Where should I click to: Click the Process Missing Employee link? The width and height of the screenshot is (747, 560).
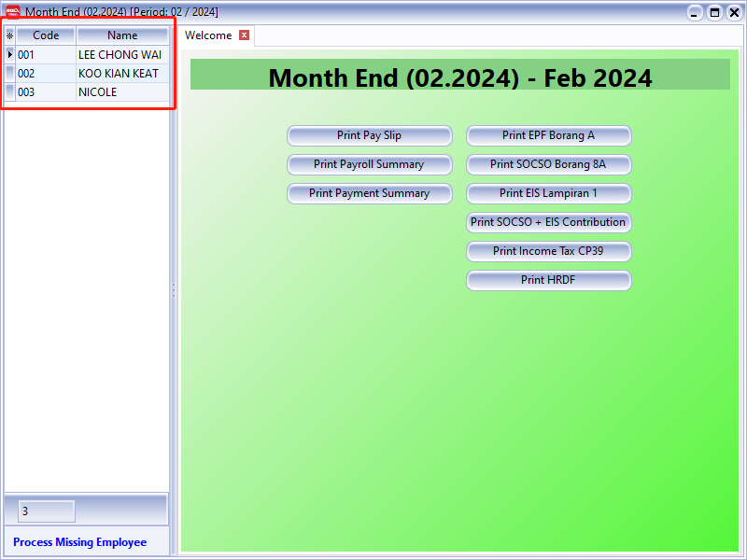(x=80, y=542)
